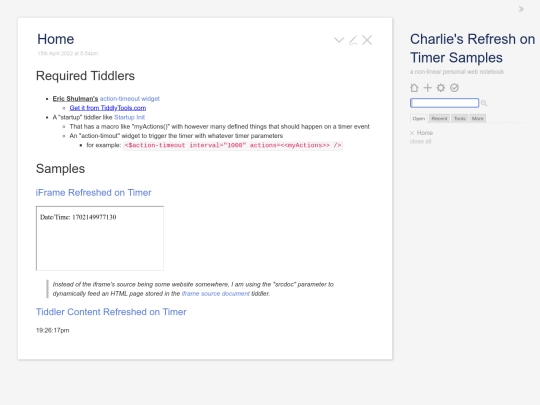Close the Home tiddler with the X icon
Viewport: 540px width, 405px height.
point(367,40)
